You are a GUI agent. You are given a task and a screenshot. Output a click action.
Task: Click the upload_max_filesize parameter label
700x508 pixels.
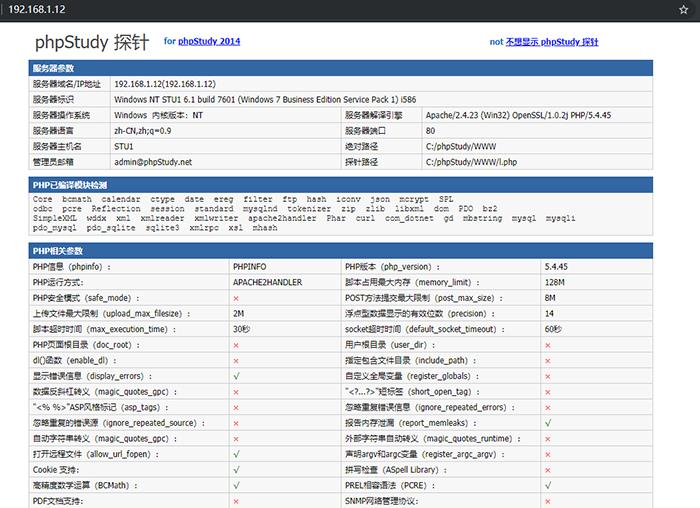111,313
